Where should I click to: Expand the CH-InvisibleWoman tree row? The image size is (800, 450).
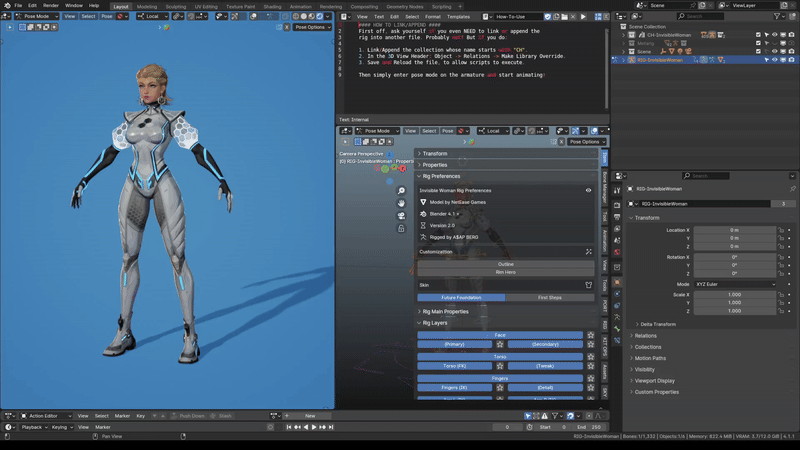pyautogui.click(x=623, y=35)
